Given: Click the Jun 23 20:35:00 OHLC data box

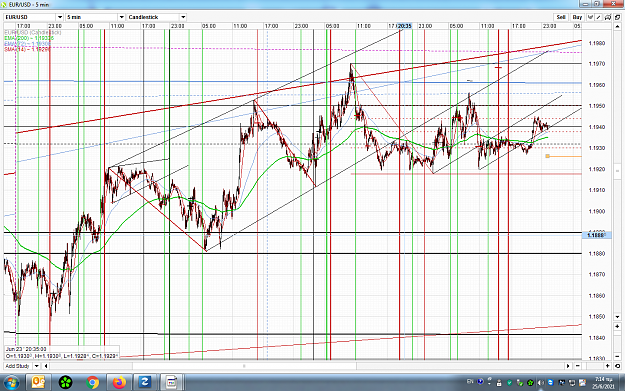Looking at the screenshot, I should click(62, 353).
